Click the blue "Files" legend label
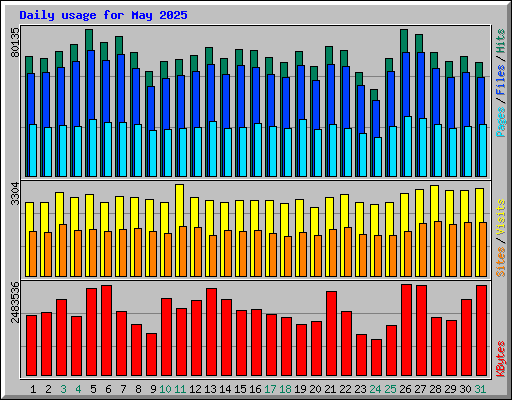The height and width of the screenshot is (400, 512). [x=501, y=80]
